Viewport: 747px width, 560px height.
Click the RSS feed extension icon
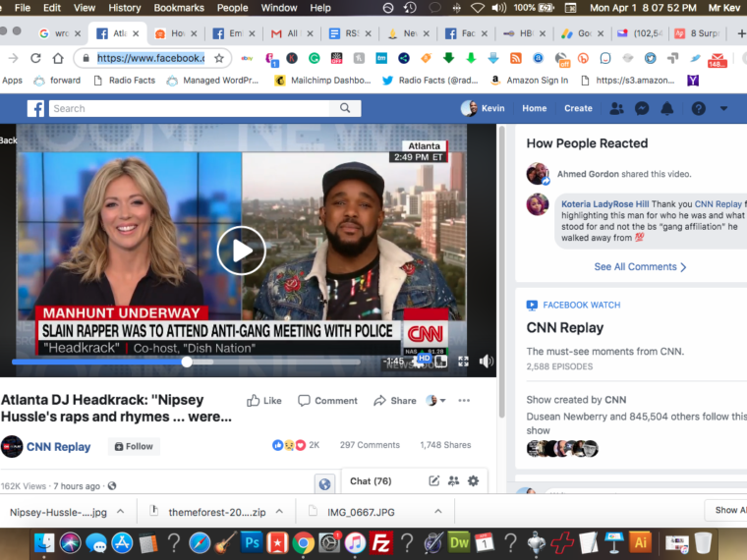[515, 58]
